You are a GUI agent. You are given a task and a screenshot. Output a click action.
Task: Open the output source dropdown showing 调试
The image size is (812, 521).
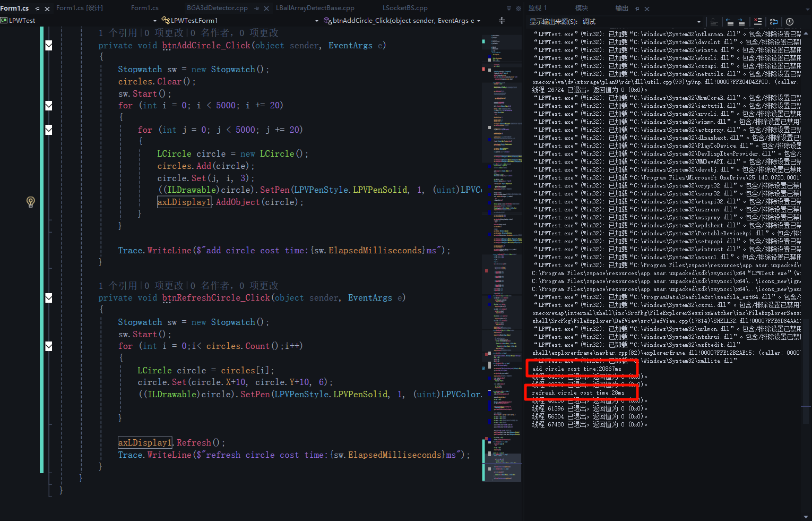(x=698, y=22)
